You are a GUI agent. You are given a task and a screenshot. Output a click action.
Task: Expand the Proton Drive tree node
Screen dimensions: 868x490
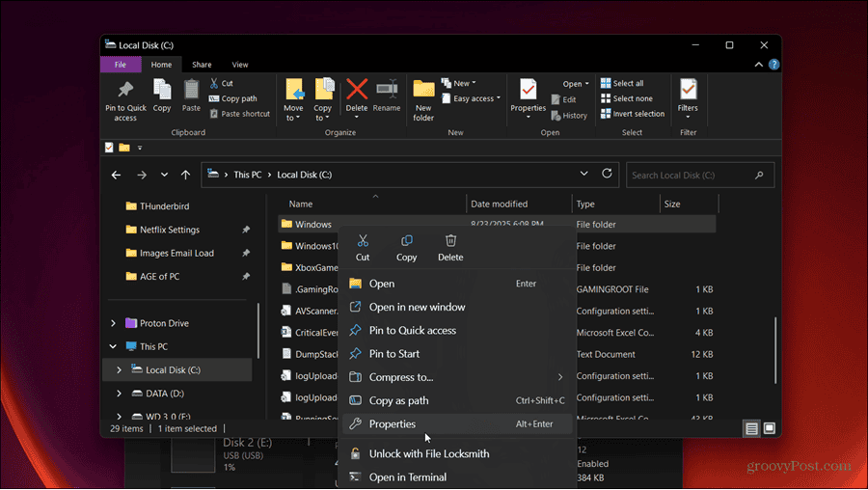(x=114, y=323)
